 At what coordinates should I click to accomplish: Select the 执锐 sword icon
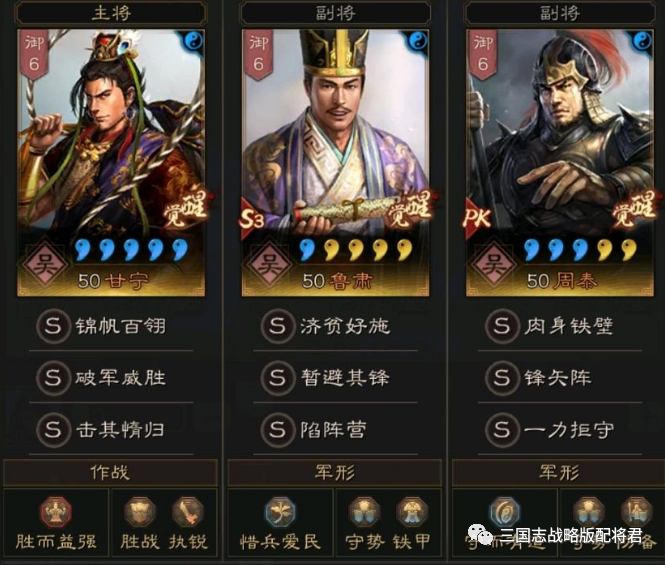188,512
